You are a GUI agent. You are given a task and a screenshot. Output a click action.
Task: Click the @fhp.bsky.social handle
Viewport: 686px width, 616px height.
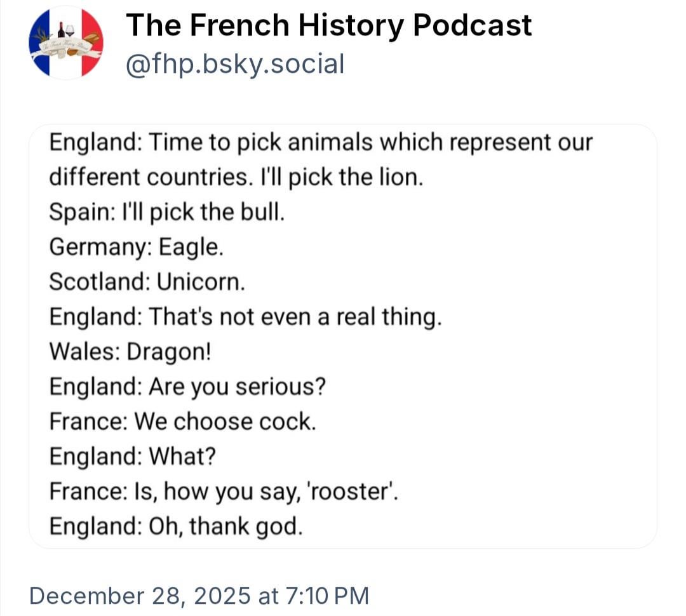click(x=235, y=64)
